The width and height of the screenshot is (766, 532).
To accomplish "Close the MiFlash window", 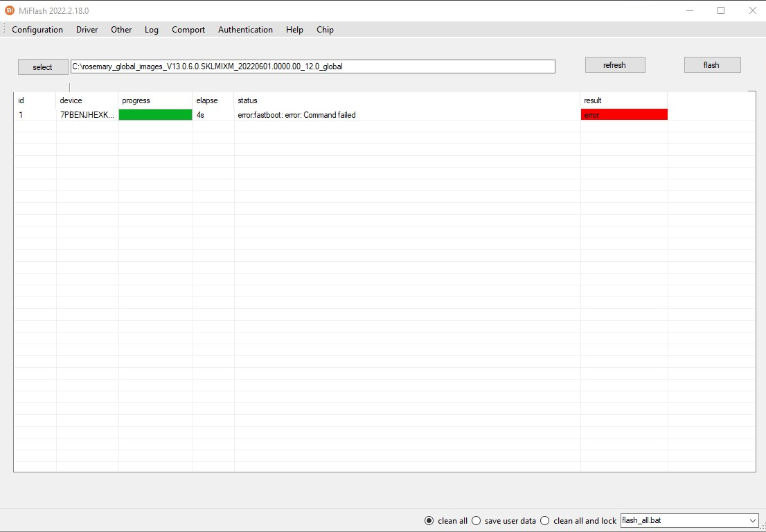I will (752, 10).
